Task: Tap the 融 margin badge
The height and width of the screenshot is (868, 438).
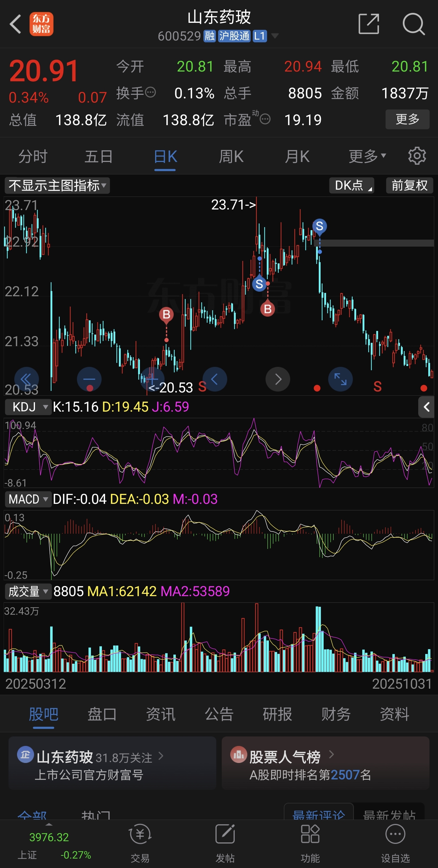Action: click(209, 36)
